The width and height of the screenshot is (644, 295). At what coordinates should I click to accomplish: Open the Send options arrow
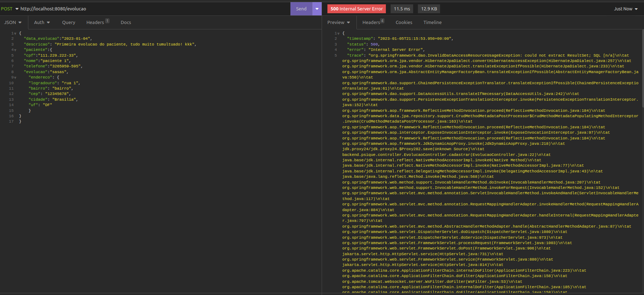click(317, 9)
